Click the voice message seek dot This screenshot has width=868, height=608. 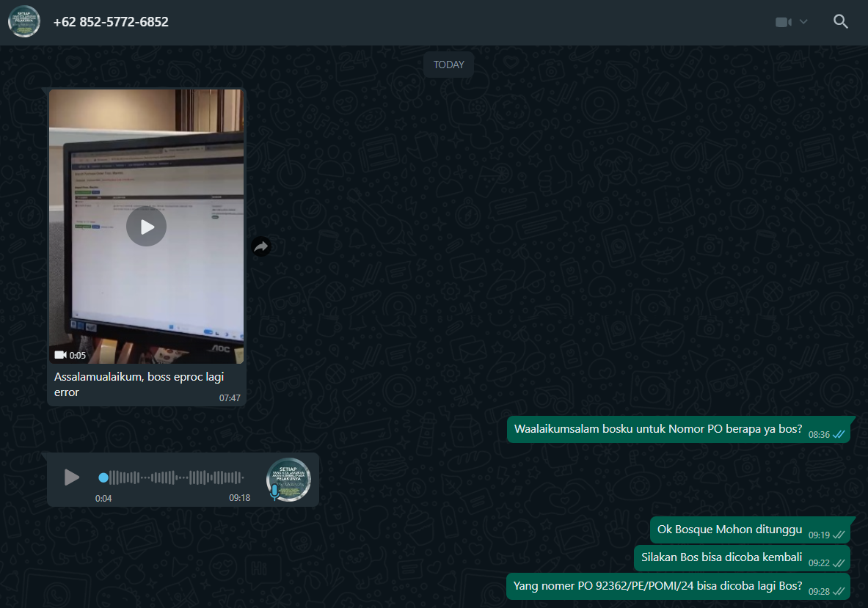pos(103,477)
